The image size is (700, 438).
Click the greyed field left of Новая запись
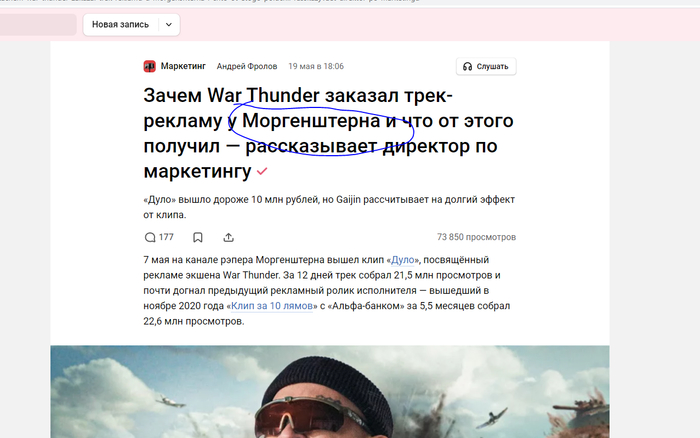tap(38, 25)
